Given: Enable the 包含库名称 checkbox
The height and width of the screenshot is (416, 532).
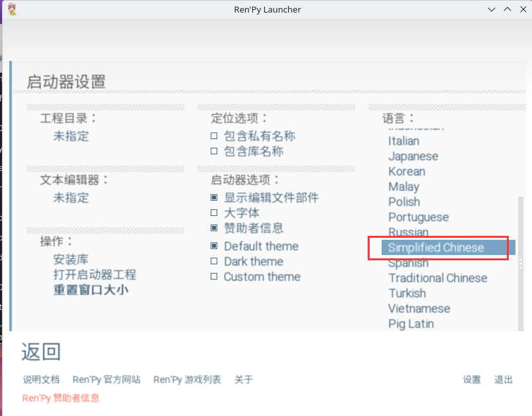Looking at the screenshot, I should coord(214,151).
